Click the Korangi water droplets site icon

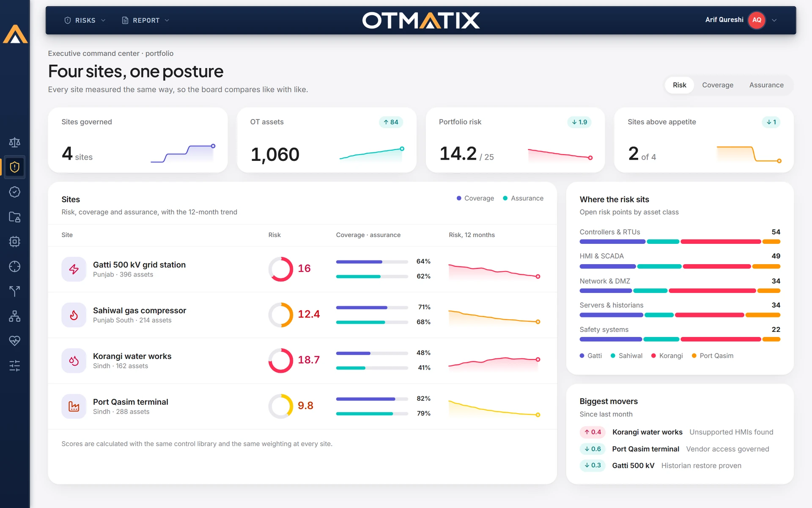[74, 361]
